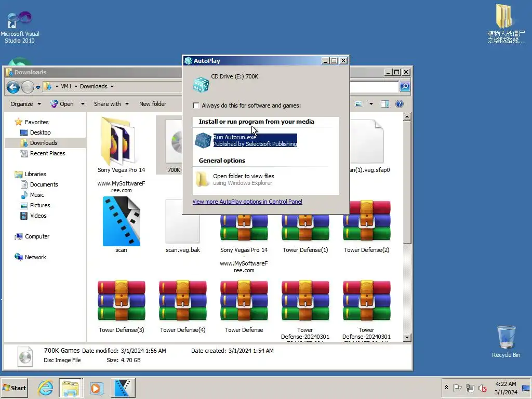
Task: Click the vertical scrollbar thumb in file list
Action: point(407,182)
